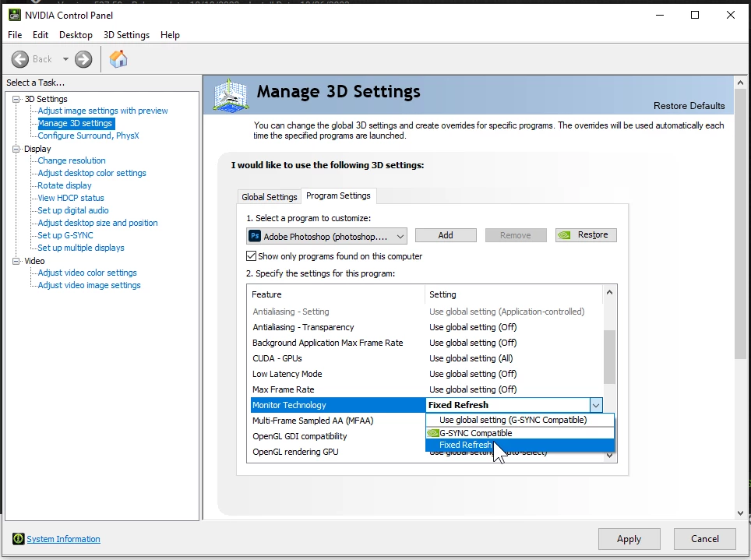Choose G-SYNC Compatible from the list

[x=520, y=432]
